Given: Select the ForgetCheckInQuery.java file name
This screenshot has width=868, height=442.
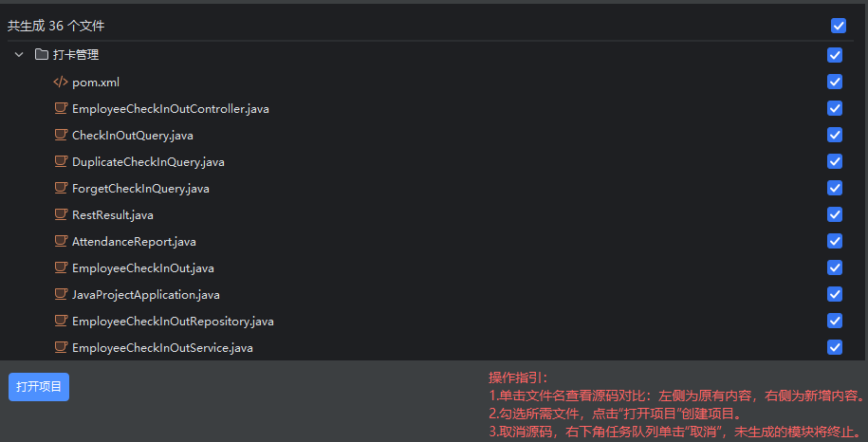Looking at the screenshot, I should pos(140,189).
